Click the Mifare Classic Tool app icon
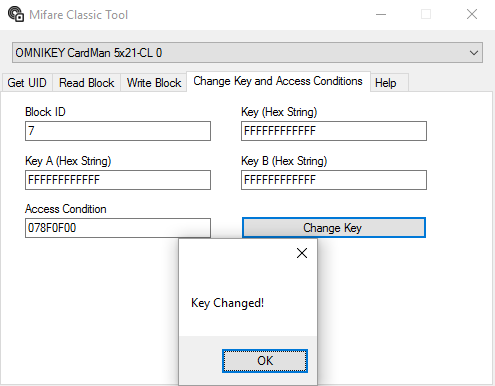 (x=16, y=15)
